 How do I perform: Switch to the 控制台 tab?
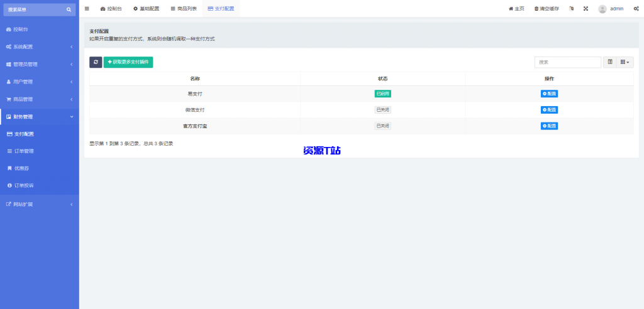coord(111,9)
